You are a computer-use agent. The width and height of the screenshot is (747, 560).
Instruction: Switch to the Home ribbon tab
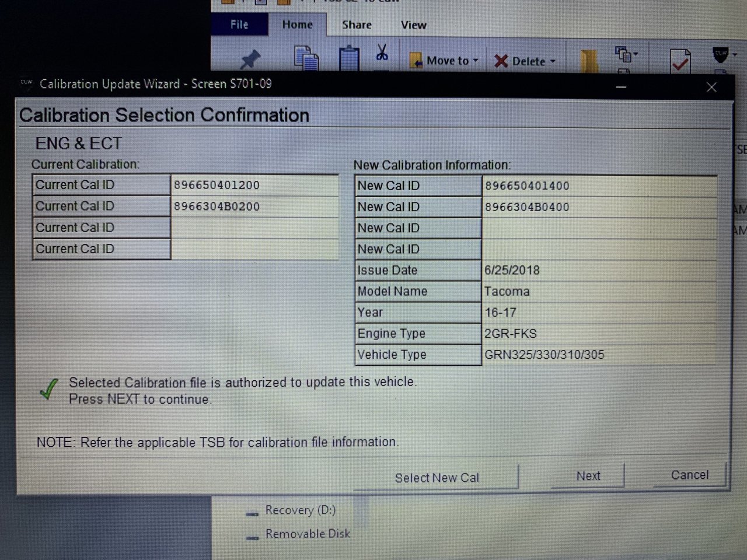coord(297,24)
